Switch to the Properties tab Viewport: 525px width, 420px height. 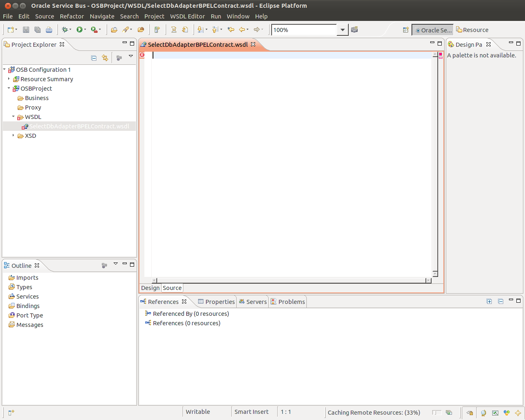[216, 301]
